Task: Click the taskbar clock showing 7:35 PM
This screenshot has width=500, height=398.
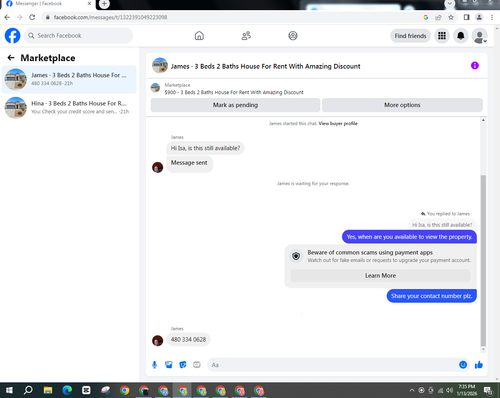Action: click(467, 390)
